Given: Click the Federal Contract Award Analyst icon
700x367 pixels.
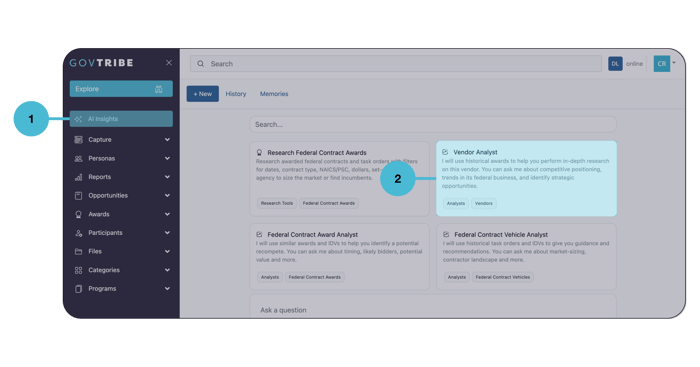Looking at the screenshot, I should tap(259, 234).
